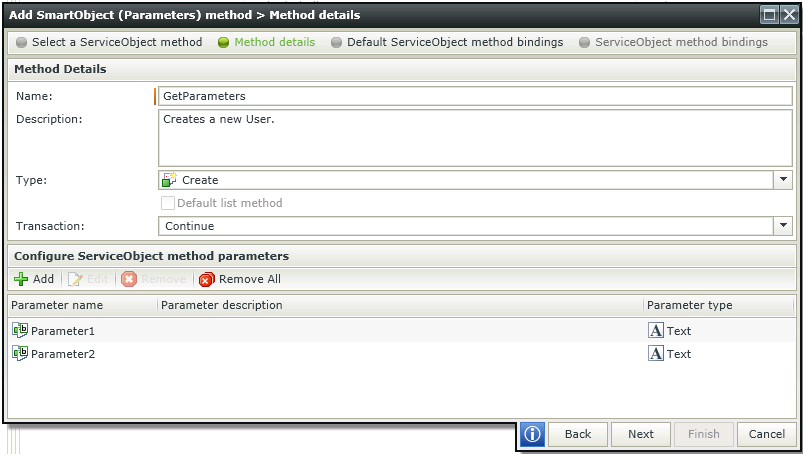The width and height of the screenshot is (803, 454).
Task: Click the Back button
Action: coord(578,434)
